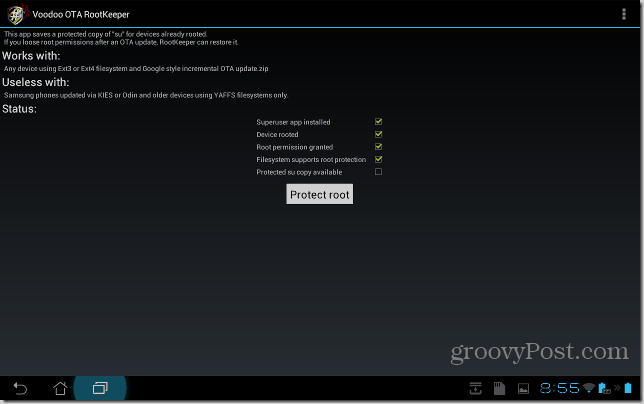Tap the Wi-Fi signal status icon
This screenshot has width=644, height=404.
[589, 388]
